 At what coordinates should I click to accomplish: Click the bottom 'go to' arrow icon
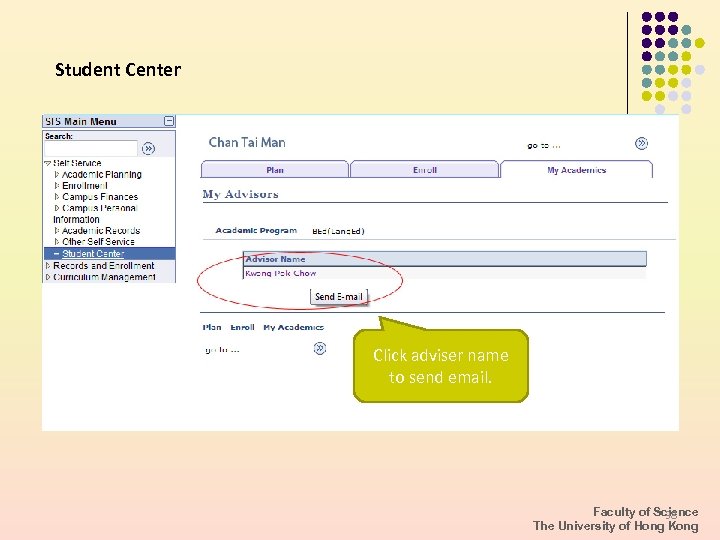[320, 349]
